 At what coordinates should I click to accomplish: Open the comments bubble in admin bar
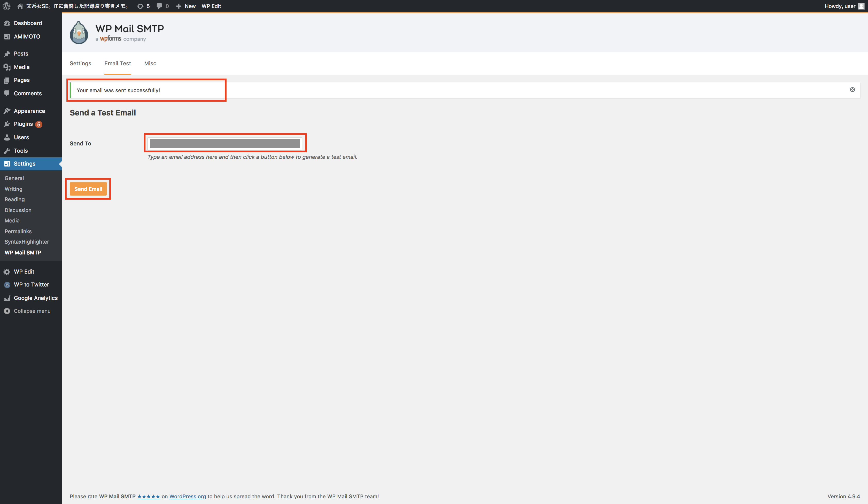159,6
